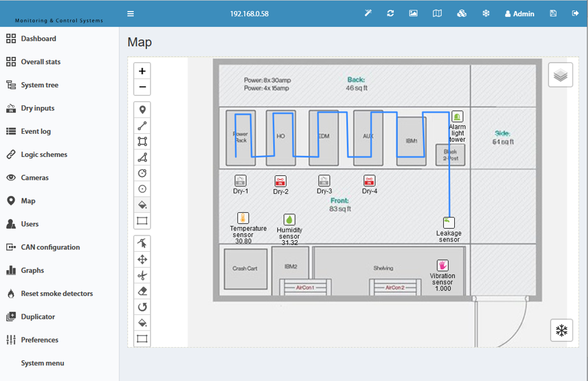Click the 192.168.0.58 address text
This screenshot has width=588, height=381.
(249, 14)
